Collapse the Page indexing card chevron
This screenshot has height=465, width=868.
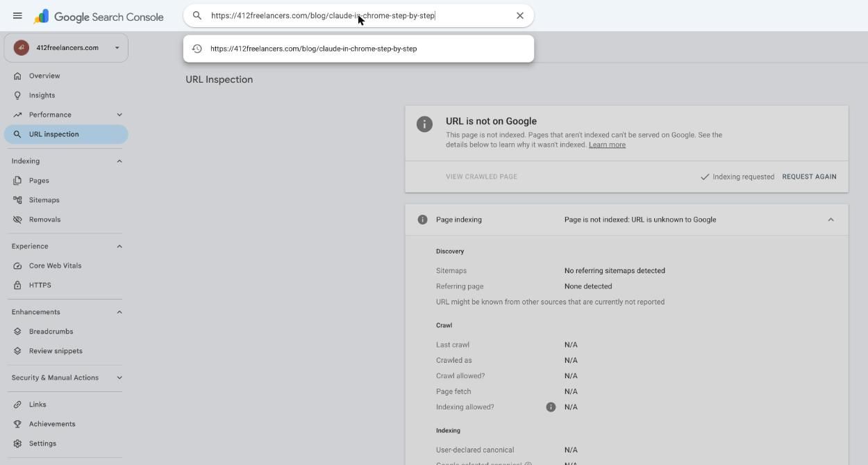[831, 220]
